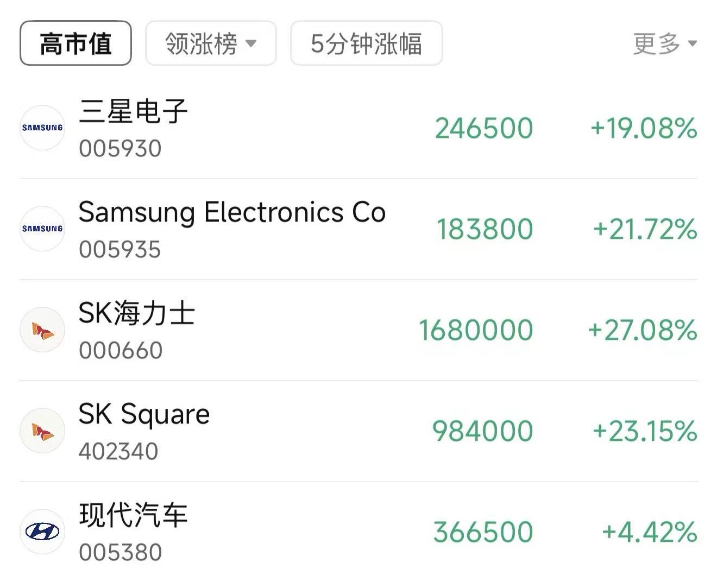Select the 5分钟涨幅 filter
Viewport: 717px width, 588px height.
point(367,43)
